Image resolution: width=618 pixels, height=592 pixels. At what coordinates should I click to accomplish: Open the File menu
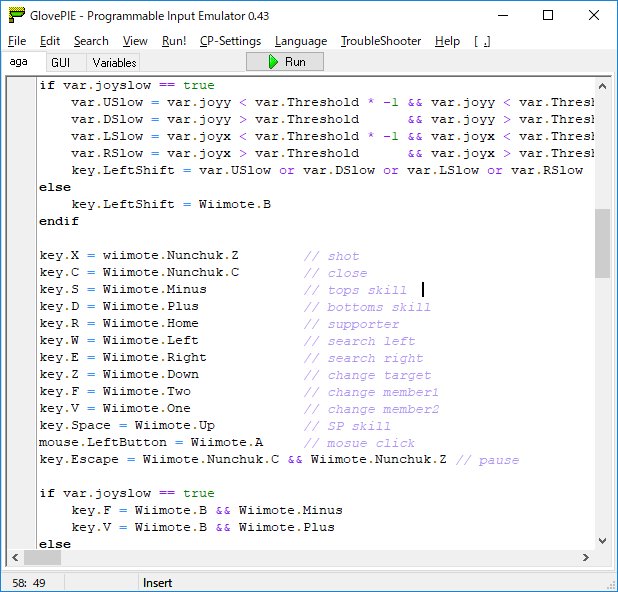tap(17, 41)
